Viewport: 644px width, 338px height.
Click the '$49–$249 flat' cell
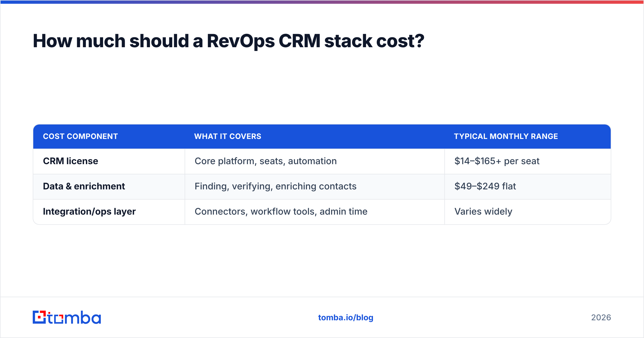point(528,186)
